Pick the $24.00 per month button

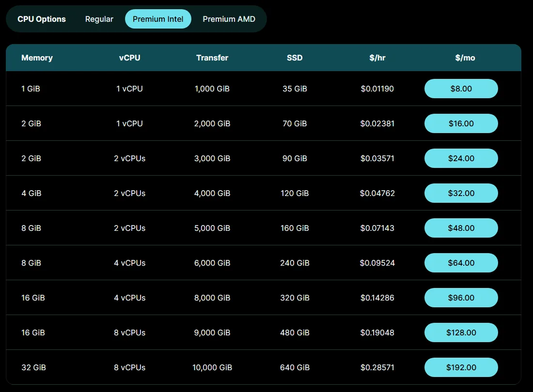(461, 159)
